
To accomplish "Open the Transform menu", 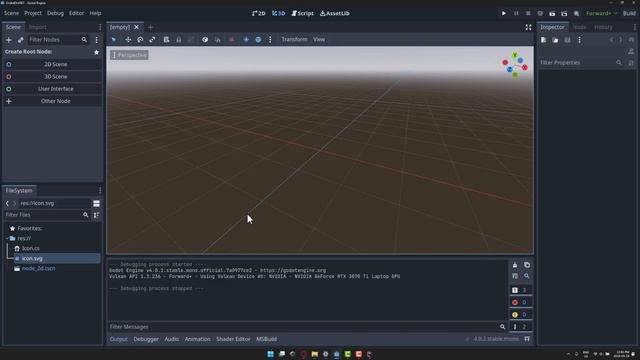I will point(294,40).
